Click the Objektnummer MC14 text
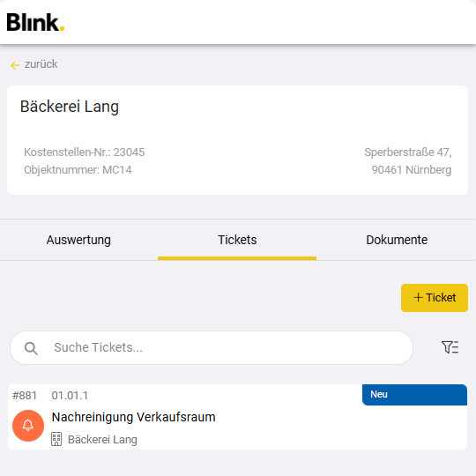 click(x=78, y=170)
